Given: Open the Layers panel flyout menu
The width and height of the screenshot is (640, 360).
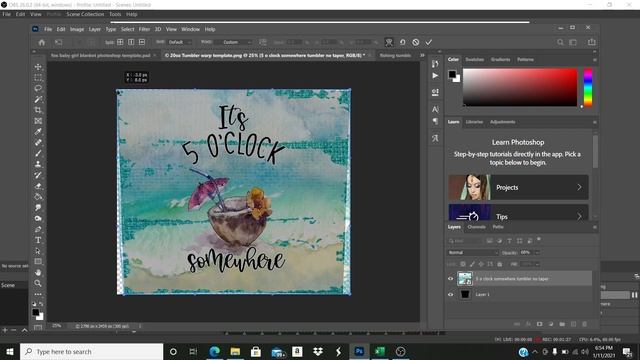Looking at the screenshot, I should coord(595,227).
